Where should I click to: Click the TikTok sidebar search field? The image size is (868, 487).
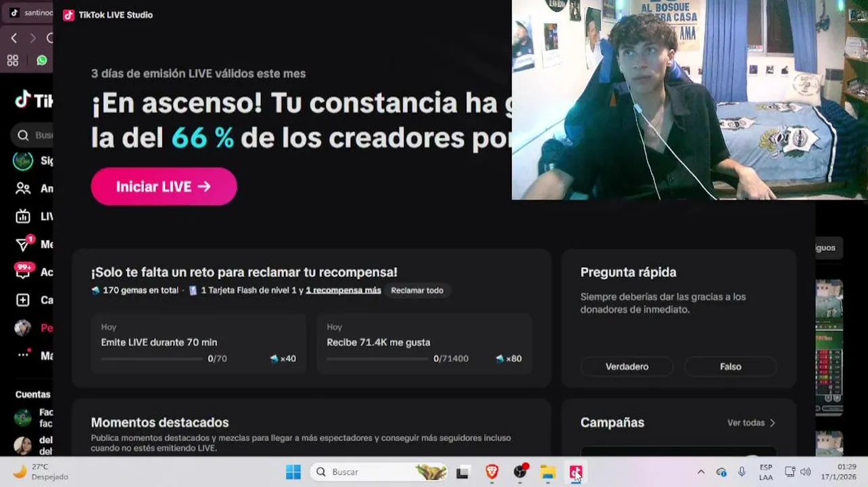coord(32,135)
